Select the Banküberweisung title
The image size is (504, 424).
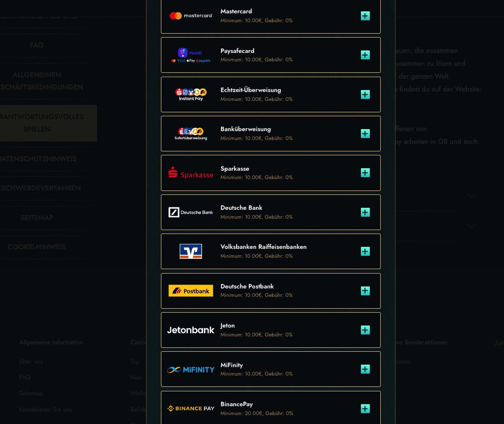coord(246,129)
